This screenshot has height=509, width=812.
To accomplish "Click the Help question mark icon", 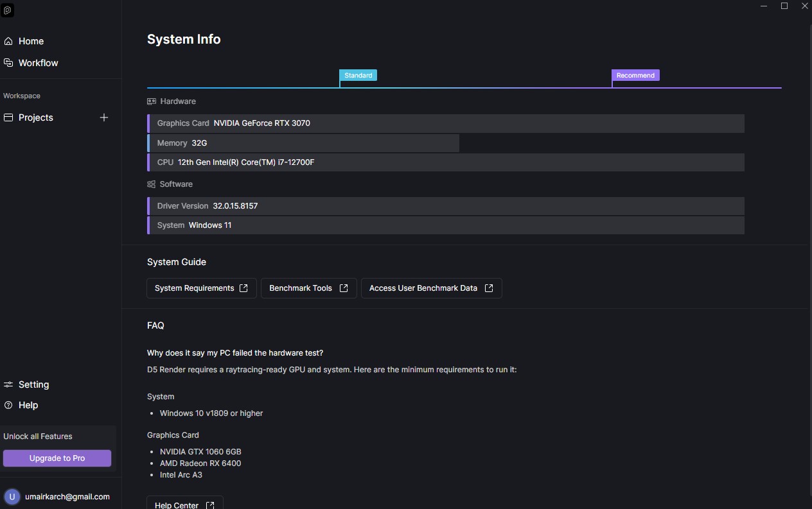I will pos(8,405).
